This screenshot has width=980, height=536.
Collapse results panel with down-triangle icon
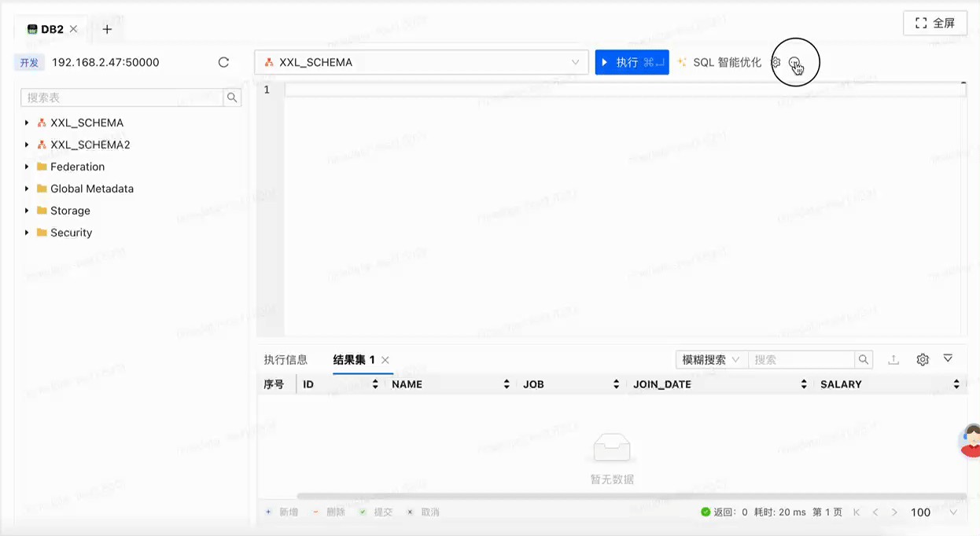point(948,358)
